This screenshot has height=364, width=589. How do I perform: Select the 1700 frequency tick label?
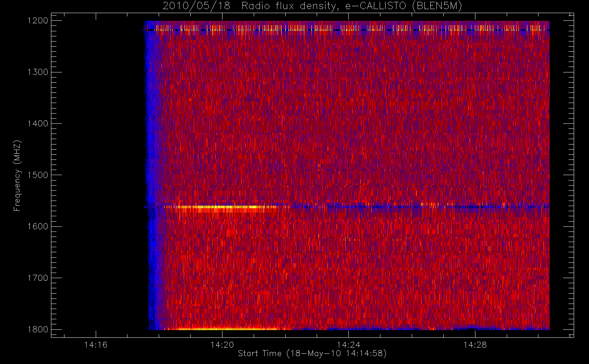tap(38, 278)
